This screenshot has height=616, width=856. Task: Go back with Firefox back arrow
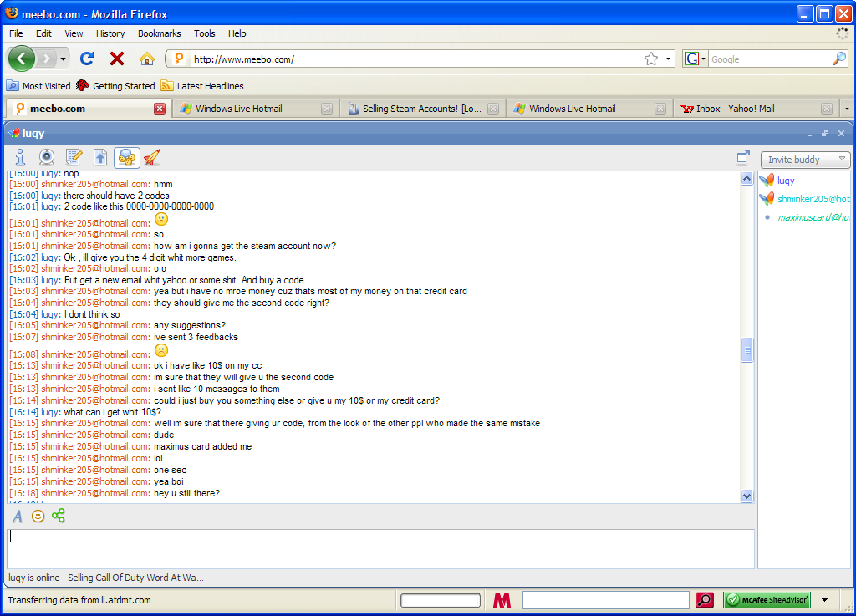[21, 59]
